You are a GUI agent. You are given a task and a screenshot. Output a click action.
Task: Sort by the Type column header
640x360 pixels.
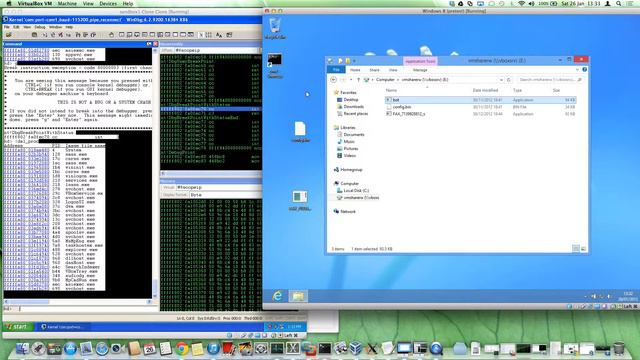(x=518, y=90)
